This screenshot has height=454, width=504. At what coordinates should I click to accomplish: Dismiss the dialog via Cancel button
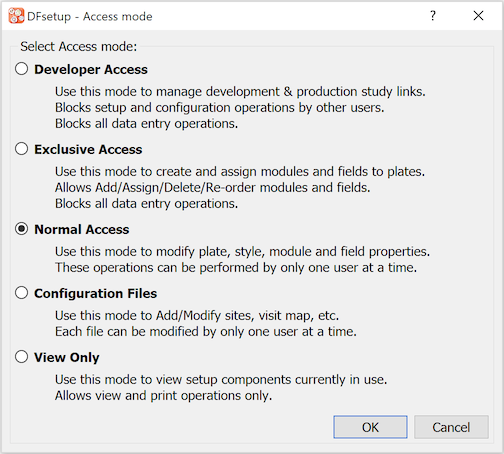coord(451,427)
